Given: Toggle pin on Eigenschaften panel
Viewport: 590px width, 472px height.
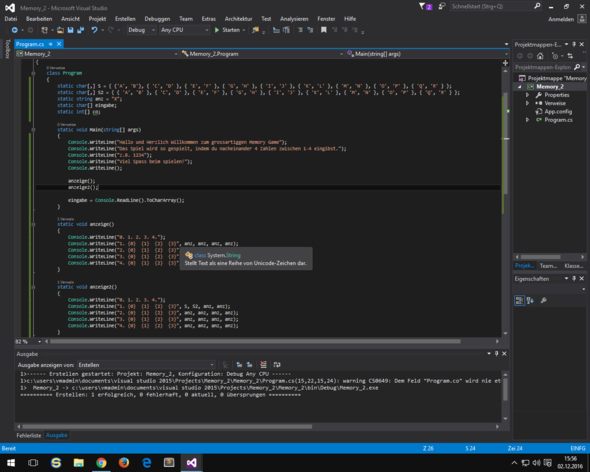Looking at the screenshot, I should (x=574, y=279).
